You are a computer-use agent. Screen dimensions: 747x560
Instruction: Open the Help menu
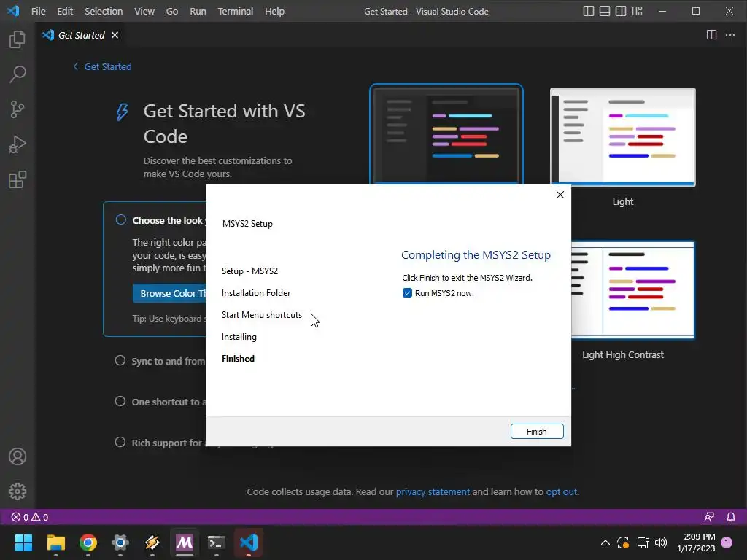274,11
